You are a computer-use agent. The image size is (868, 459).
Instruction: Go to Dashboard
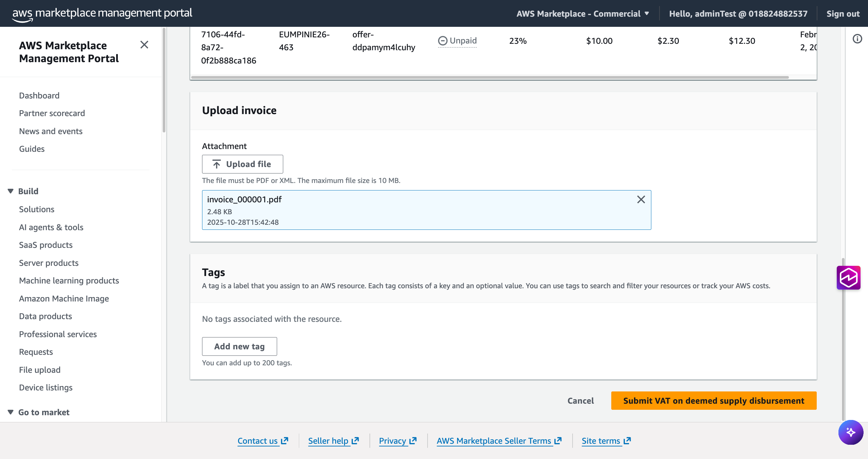point(39,95)
